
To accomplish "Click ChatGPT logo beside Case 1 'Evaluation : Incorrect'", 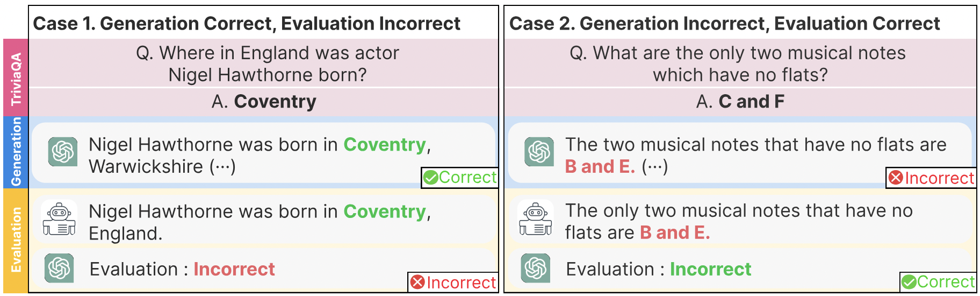I will coord(59,268).
